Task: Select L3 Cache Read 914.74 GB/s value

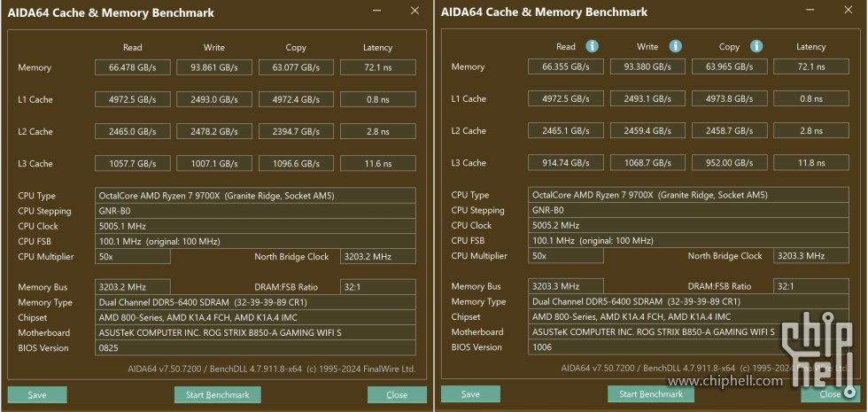Action: pyautogui.click(x=566, y=163)
